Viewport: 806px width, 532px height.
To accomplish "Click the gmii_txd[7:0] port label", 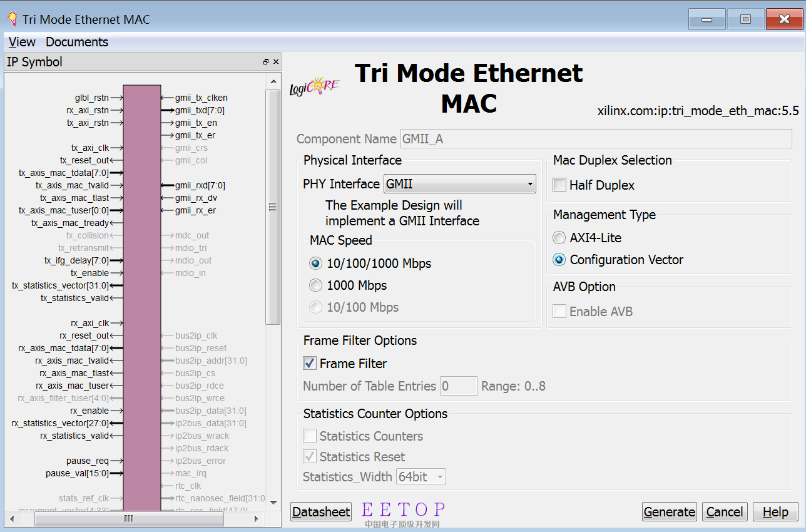I will 200,110.
